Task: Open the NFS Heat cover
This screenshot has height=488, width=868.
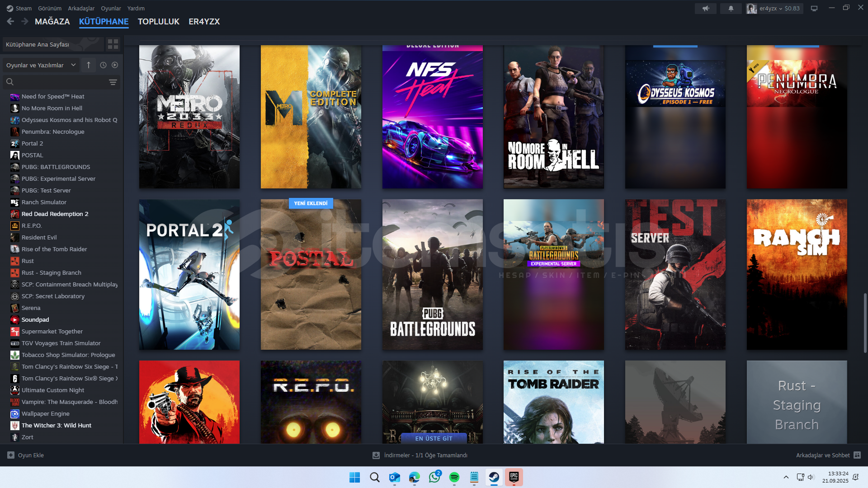Action: [x=433, y=117]
